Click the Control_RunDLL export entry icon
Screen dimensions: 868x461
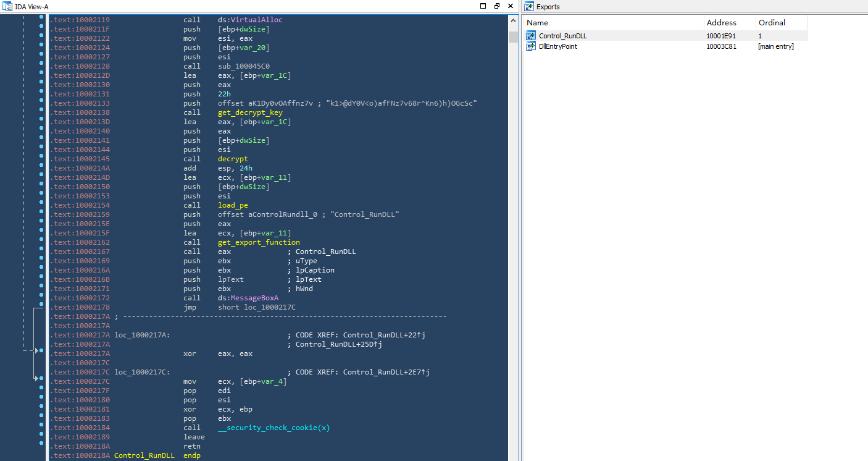(530, 36)
